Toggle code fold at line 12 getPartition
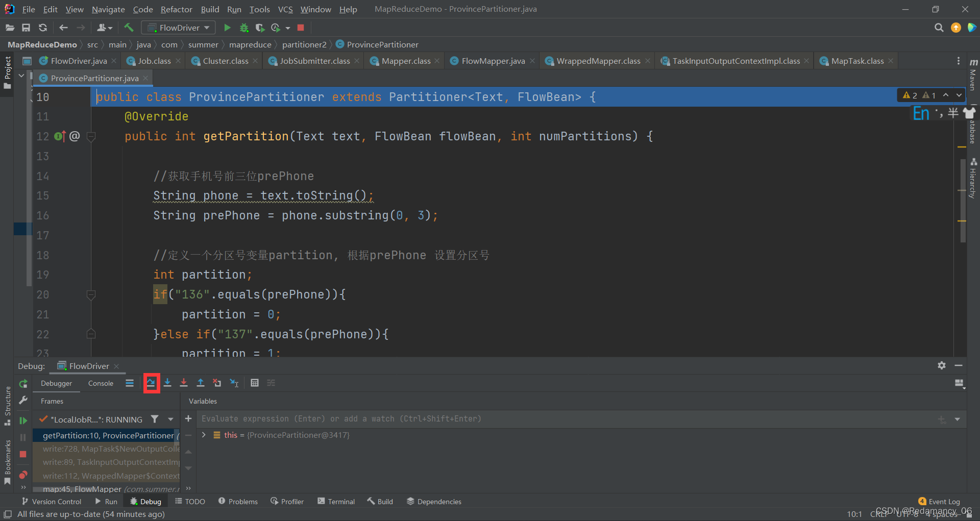980x521 pixels. 91,136
